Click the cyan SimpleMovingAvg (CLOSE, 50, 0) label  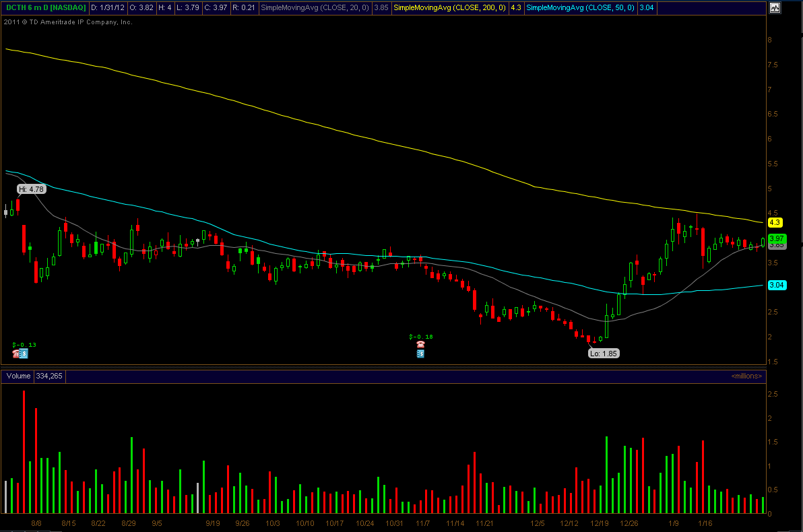580,8
